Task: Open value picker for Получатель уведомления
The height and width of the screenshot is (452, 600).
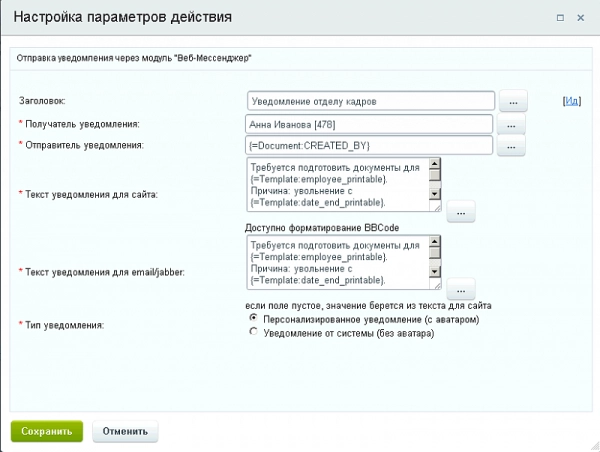Action: point(512,125)
